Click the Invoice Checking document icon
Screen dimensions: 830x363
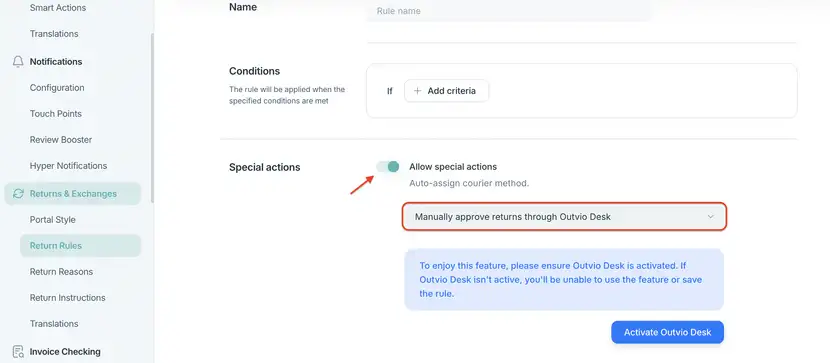point(18,352)
